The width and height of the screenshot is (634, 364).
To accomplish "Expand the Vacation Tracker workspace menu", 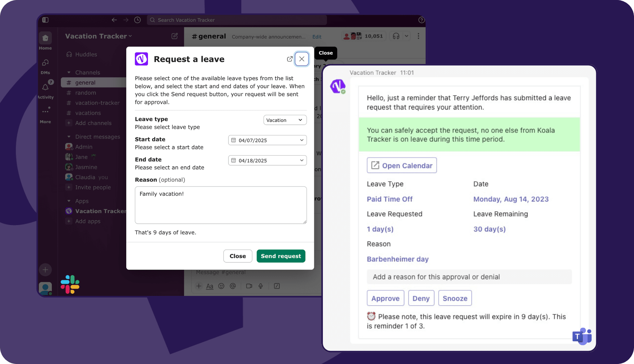I will pos(98,36).
